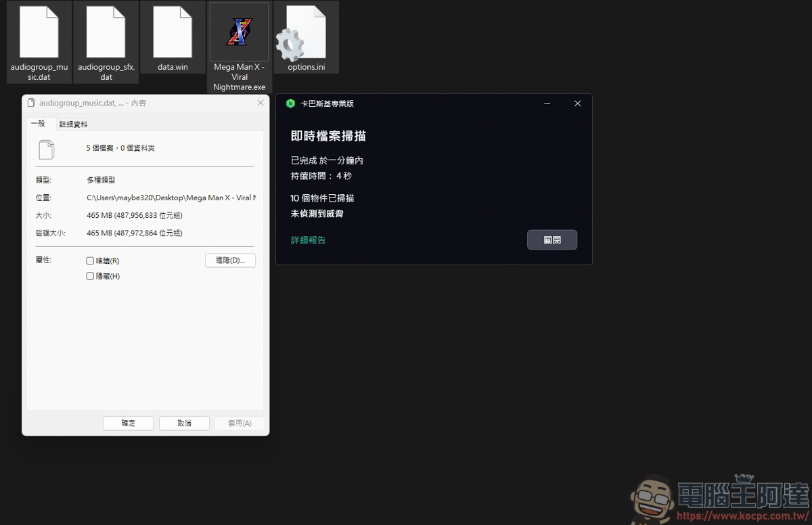
Task: Open 進階(D)... advanced attributes
Action: tap(230, 260)
